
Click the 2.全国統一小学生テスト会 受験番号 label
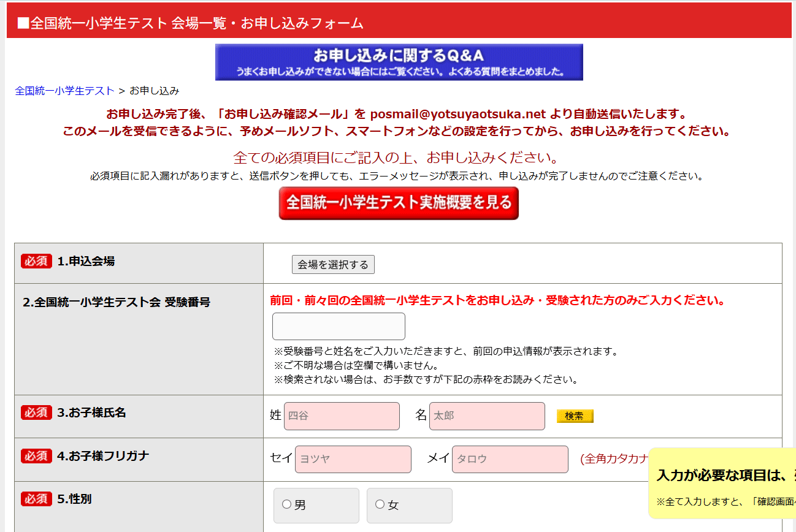117,302
